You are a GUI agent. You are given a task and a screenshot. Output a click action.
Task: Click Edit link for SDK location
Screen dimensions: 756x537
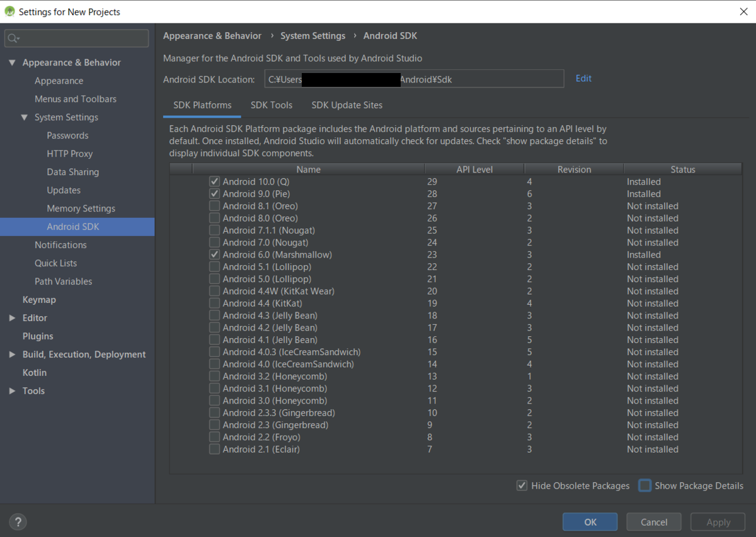583,78
